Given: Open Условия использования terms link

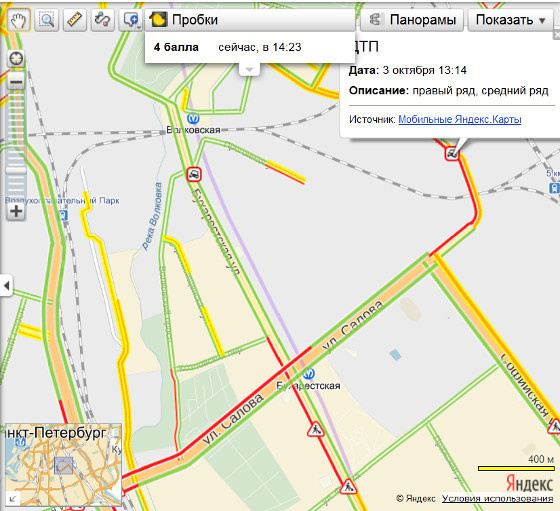Looking at the screenshot, I should tap(498, 499).
